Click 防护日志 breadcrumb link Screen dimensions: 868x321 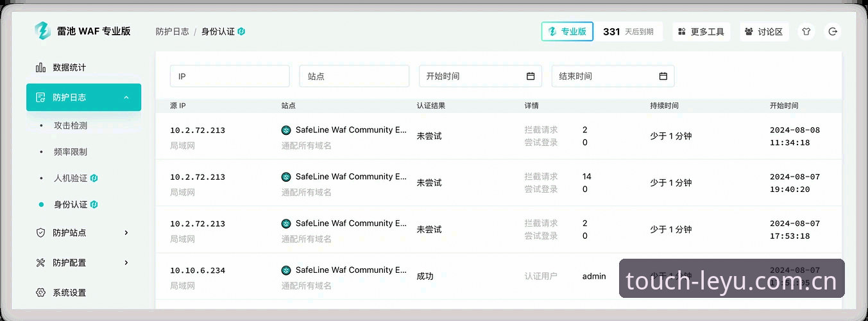(172, 31)
